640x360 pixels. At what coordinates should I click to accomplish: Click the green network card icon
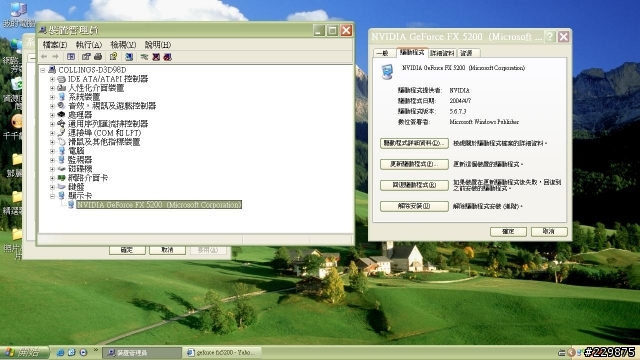click(x=62, y=178)
